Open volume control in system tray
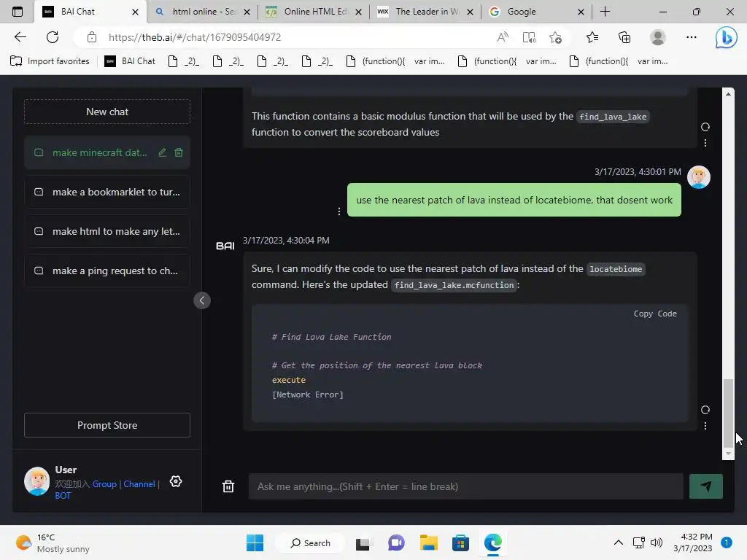The height and width of the screenshot is (560, 747). (657, 542)
